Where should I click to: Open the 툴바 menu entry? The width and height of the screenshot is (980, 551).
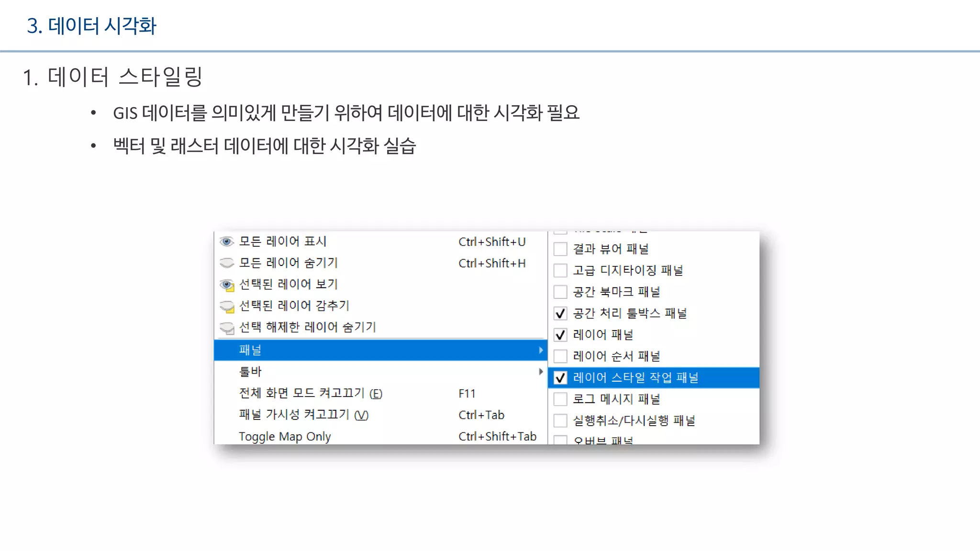click(x=250, y=372)
